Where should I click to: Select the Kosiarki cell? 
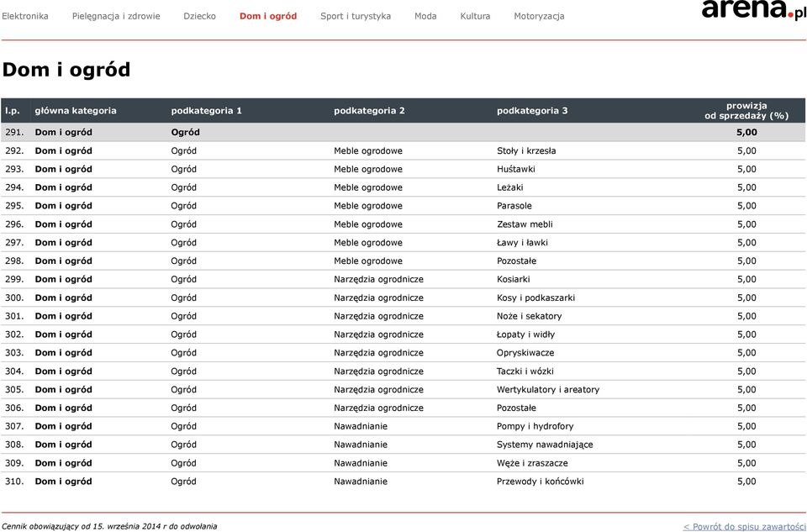coord(513,279)
